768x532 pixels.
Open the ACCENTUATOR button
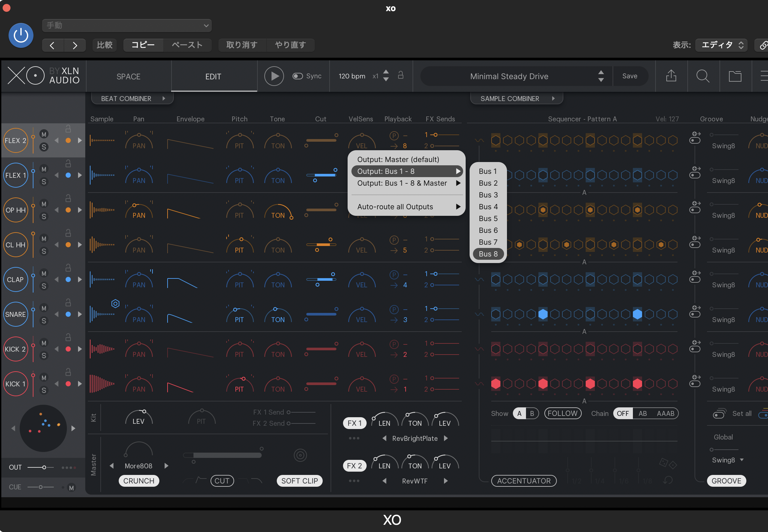524,481
